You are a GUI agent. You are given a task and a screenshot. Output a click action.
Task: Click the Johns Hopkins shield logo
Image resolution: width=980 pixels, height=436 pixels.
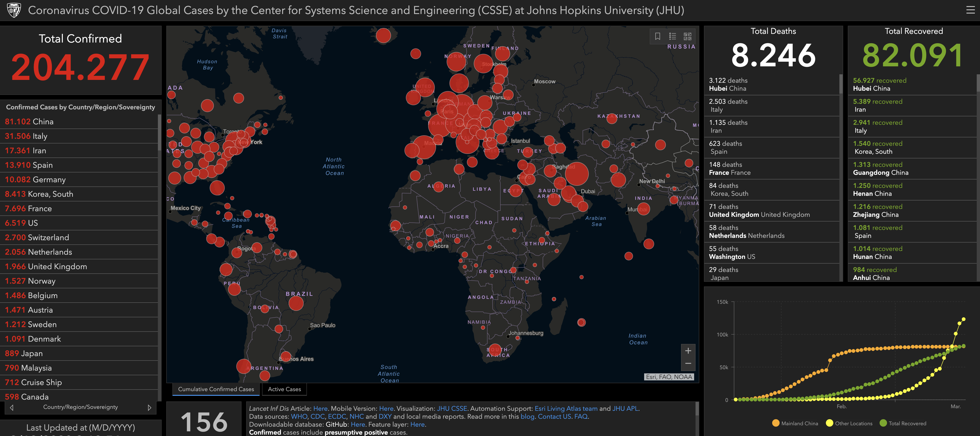14,10
